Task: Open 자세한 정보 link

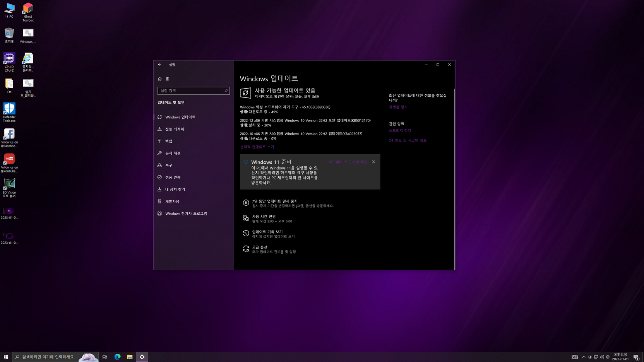Action: [x=398, y=107]
